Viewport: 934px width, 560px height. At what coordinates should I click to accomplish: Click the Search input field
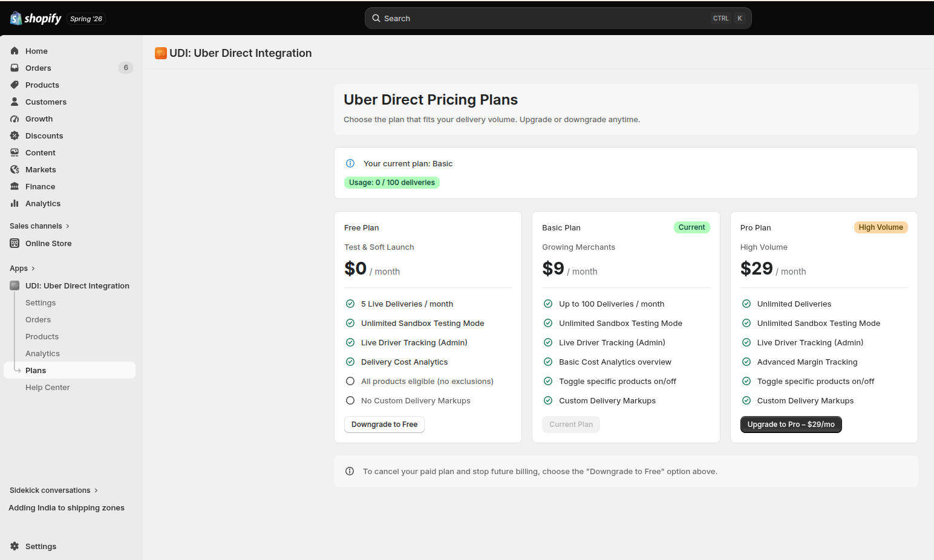point(558,18)
